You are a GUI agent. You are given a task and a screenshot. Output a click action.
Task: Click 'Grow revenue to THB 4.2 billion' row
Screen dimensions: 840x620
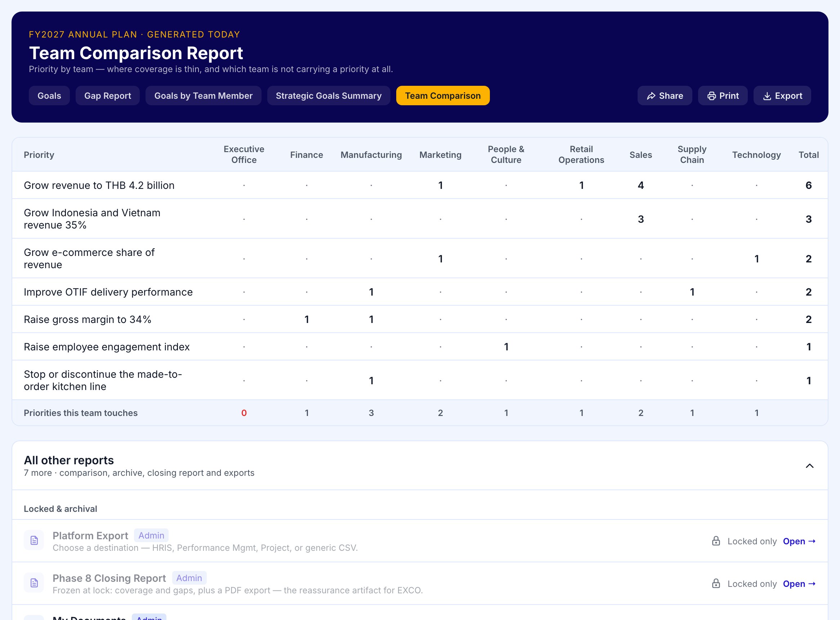tap(420, 185)
